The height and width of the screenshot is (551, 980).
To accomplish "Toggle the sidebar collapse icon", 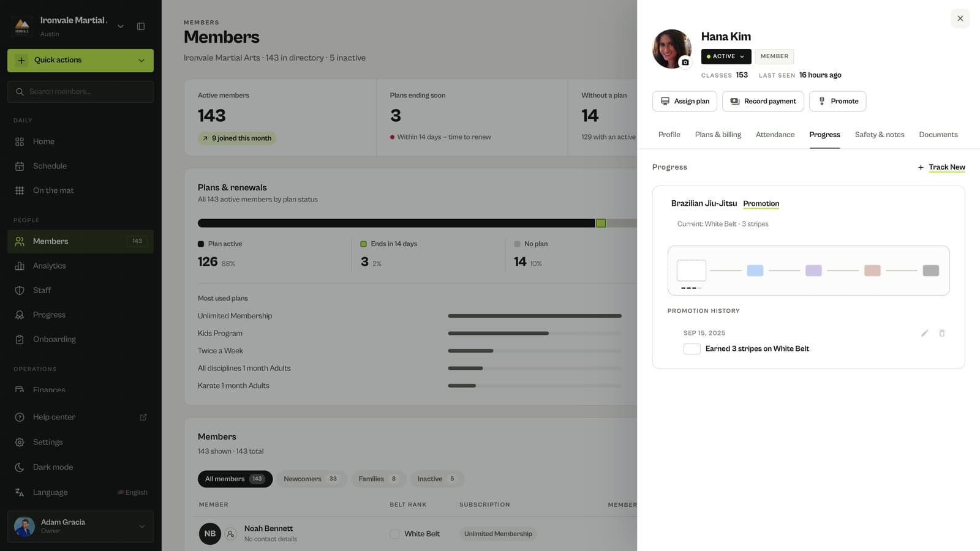I will click(141, 26).
